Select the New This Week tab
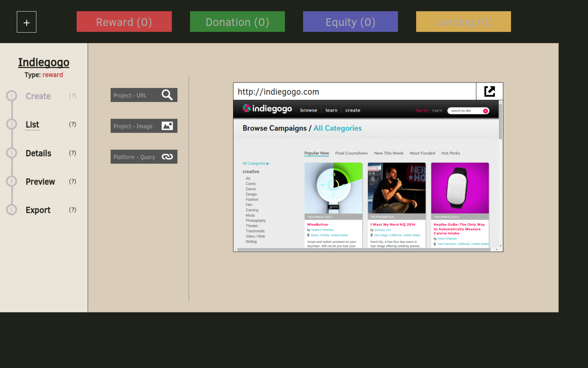The image size is (588, 368). click(x=389, y=153)
